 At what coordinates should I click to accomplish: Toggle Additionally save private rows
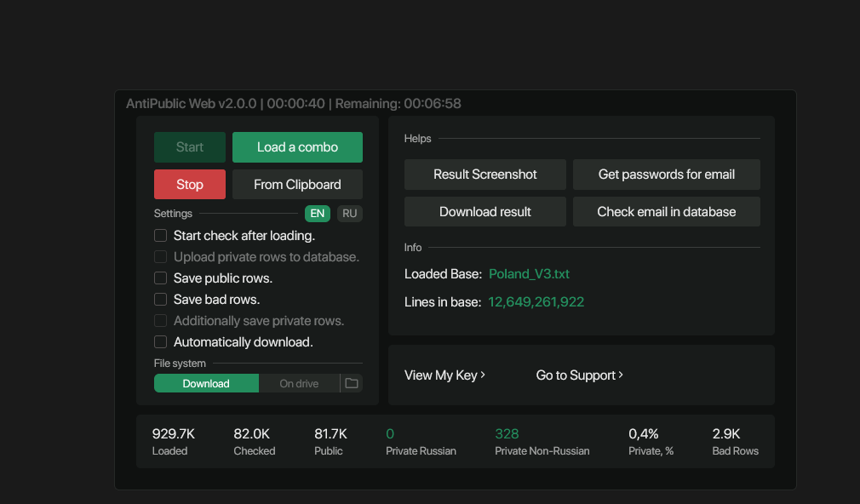(x=160, y=321)
